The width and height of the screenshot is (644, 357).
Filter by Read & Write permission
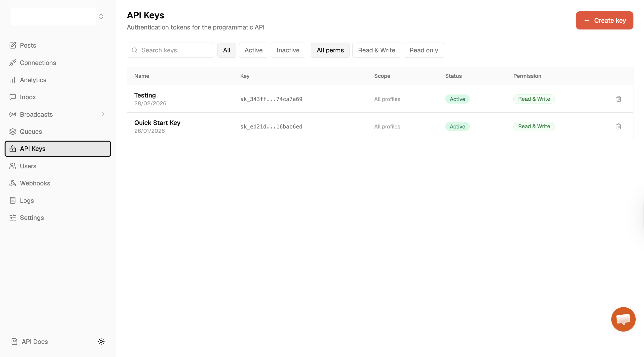coord(376,50)
